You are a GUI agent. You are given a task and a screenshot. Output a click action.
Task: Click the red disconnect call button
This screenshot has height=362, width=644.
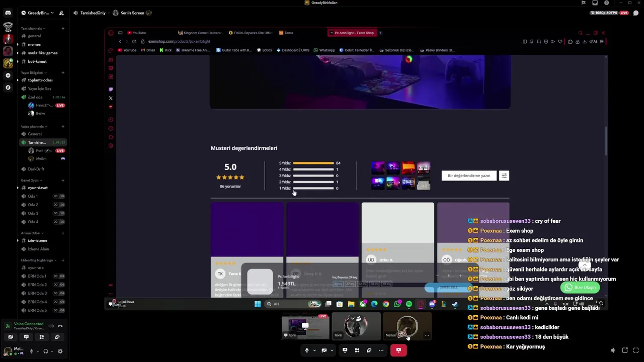tap(398, 350)
